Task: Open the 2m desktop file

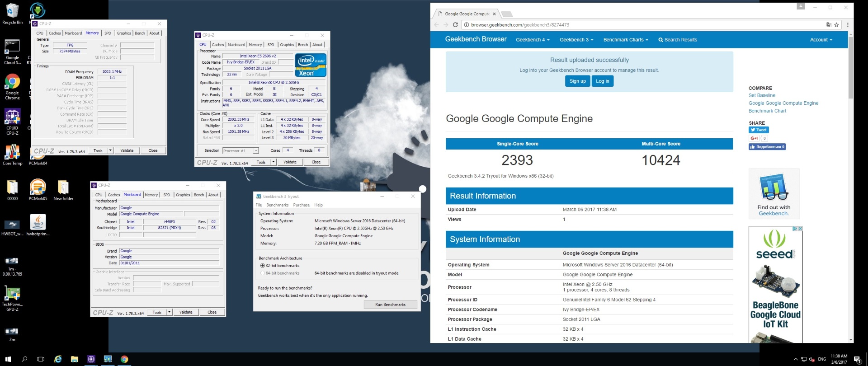Action: pyautogui.click(x=12, y=334)
